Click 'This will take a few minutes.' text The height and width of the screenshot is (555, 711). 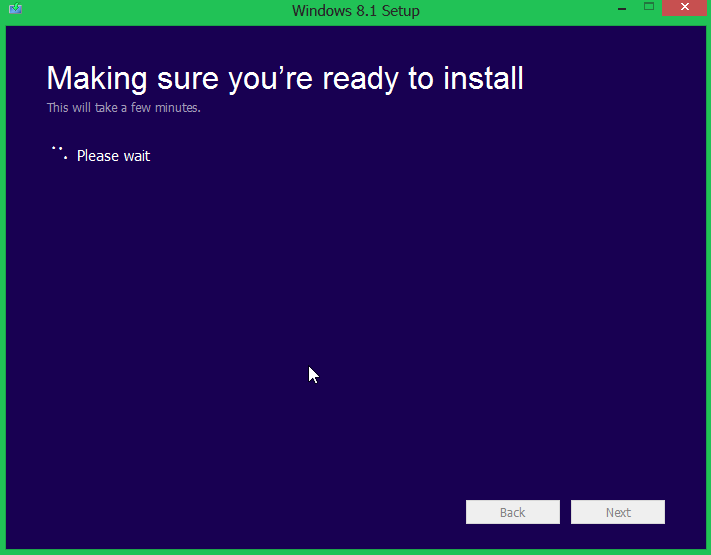pyautogui.click(x=123, y=107)
